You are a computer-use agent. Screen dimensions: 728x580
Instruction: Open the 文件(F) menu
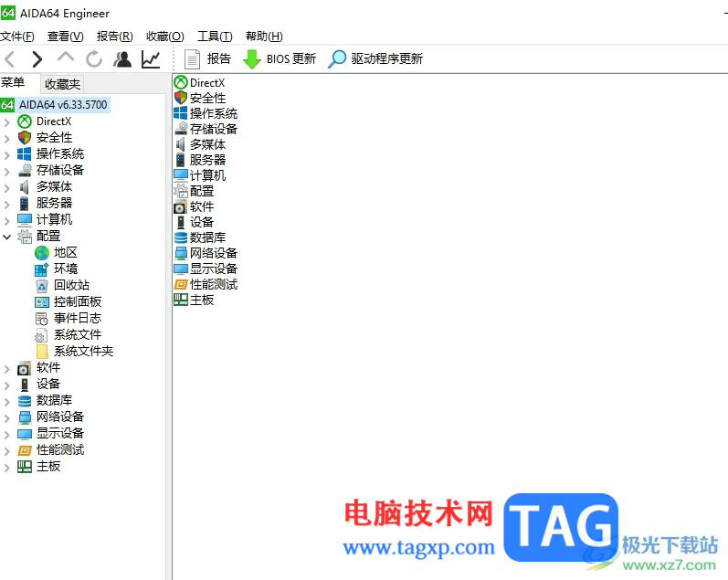coord(17,37)
